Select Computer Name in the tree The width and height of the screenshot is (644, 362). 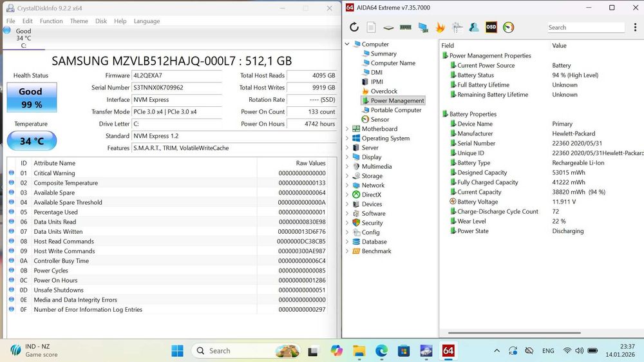coord(393,63)
